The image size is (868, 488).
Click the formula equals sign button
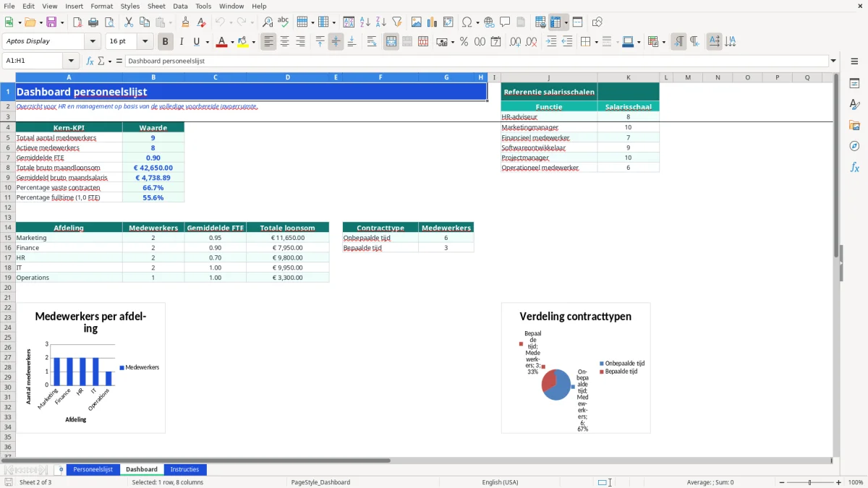coord(119,61)
